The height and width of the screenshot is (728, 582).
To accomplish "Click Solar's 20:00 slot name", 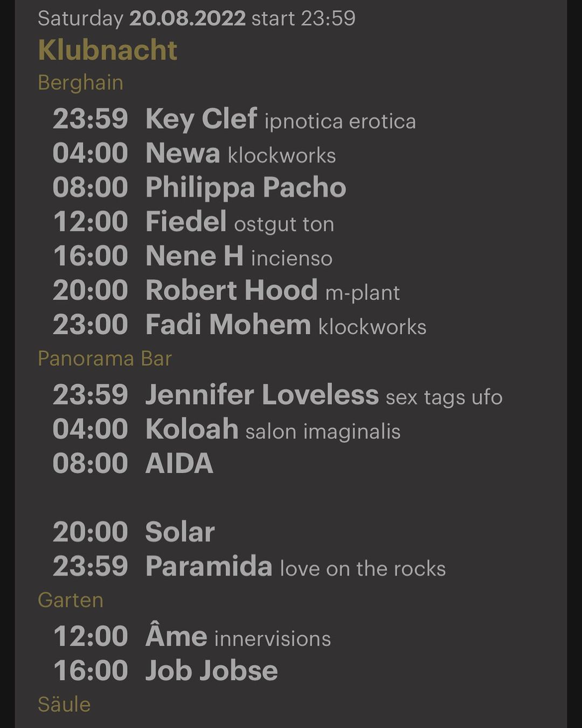I will pyautogui.click(x=180, y=532).
